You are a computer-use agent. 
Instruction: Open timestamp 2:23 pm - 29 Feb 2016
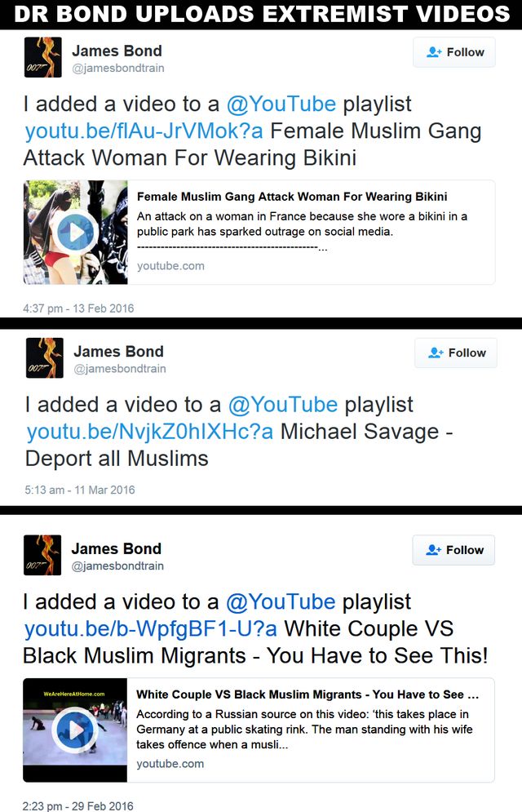[x=78, y=805]
